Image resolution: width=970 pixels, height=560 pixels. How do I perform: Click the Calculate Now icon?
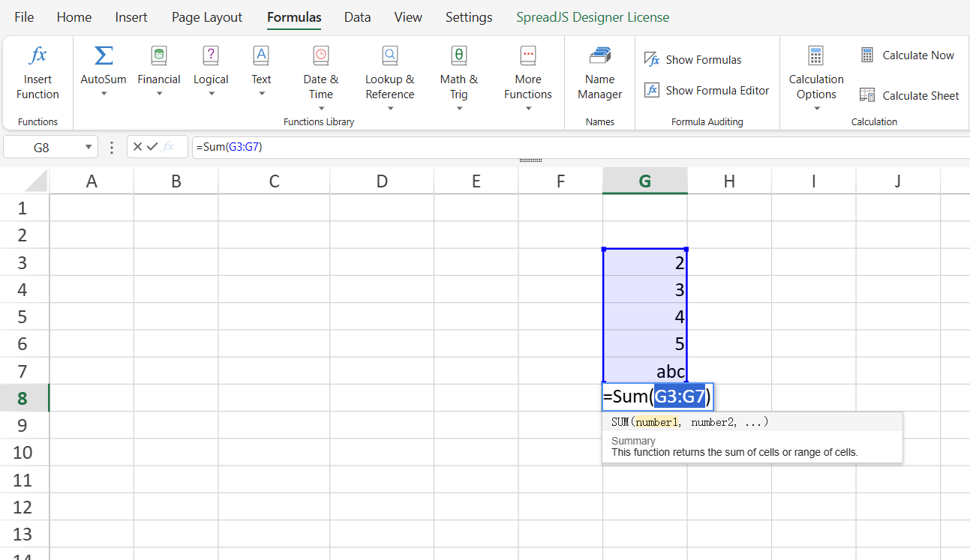coord(867,55)
